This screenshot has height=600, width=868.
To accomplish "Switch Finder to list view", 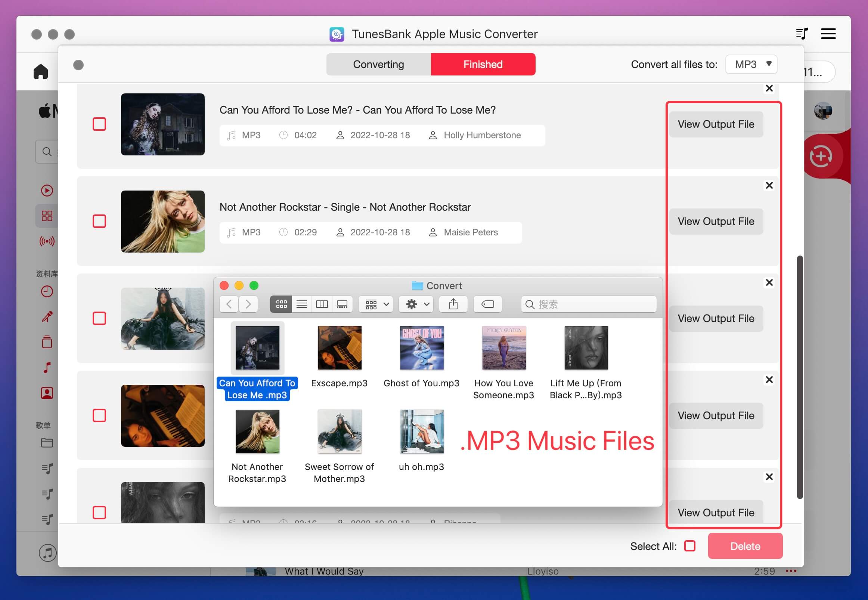I will 302,304.
